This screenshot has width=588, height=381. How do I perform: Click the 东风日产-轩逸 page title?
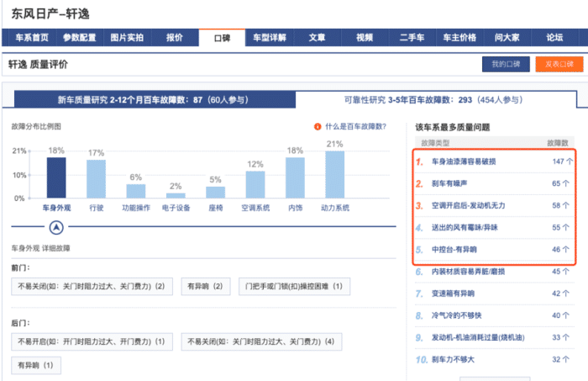pos(50,14)
